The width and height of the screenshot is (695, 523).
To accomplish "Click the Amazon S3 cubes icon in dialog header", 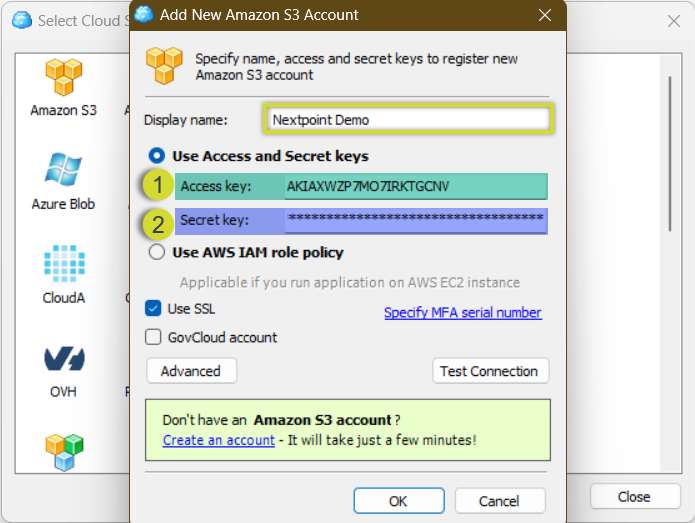I will tap(164, 66).
